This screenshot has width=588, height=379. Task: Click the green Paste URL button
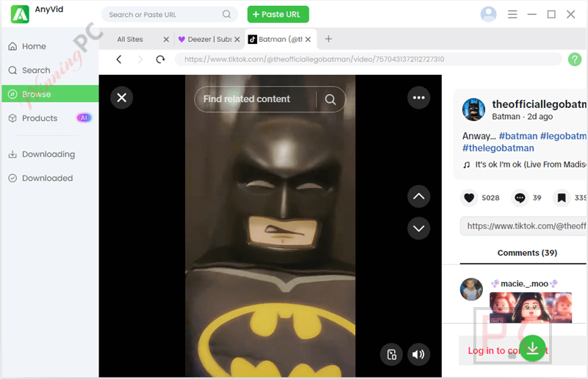tap(278, 14)
